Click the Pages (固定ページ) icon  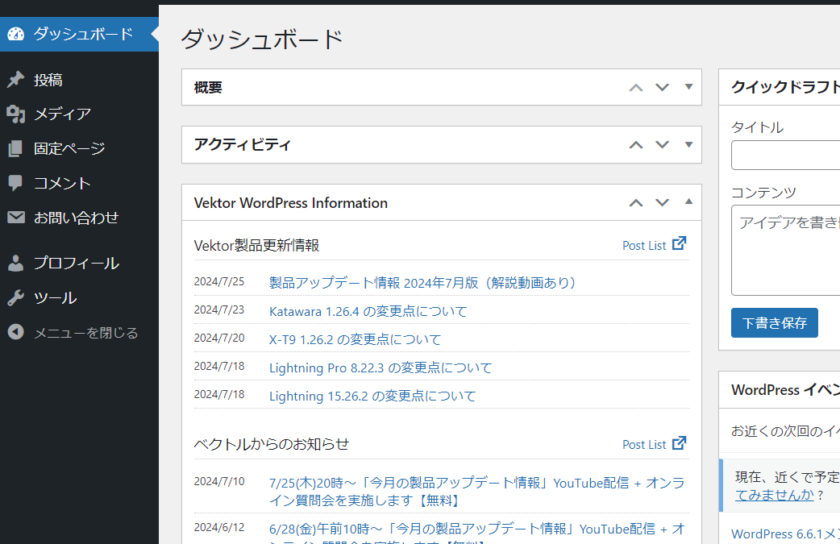click(x=16, y=148)
